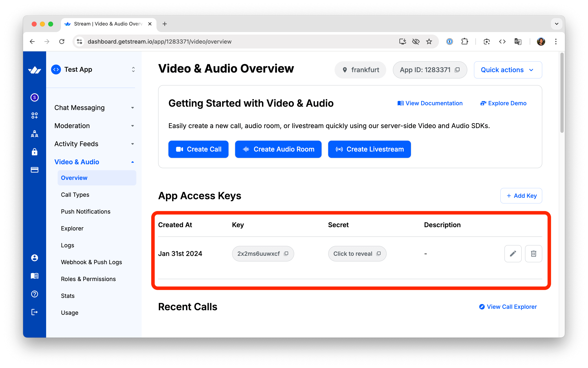Bookmark this page with the star

[429, 42]
